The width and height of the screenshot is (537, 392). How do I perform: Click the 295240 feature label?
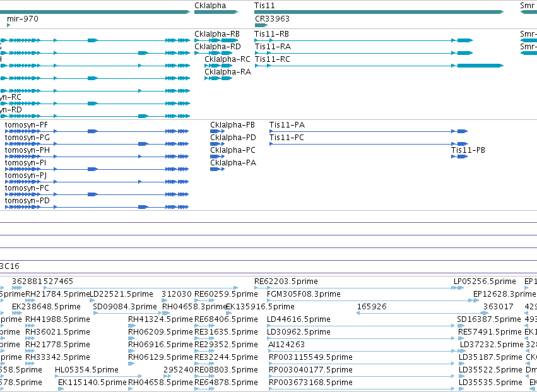pyautogui.click(x=179, y=370)
